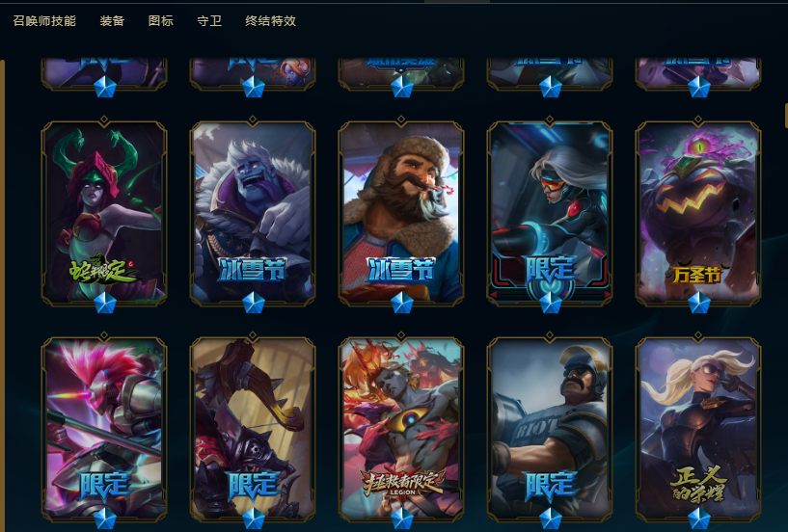Select the dark armored 限定 skin card
The height and width of the screenshot is (532, 788).
[253, 430]
